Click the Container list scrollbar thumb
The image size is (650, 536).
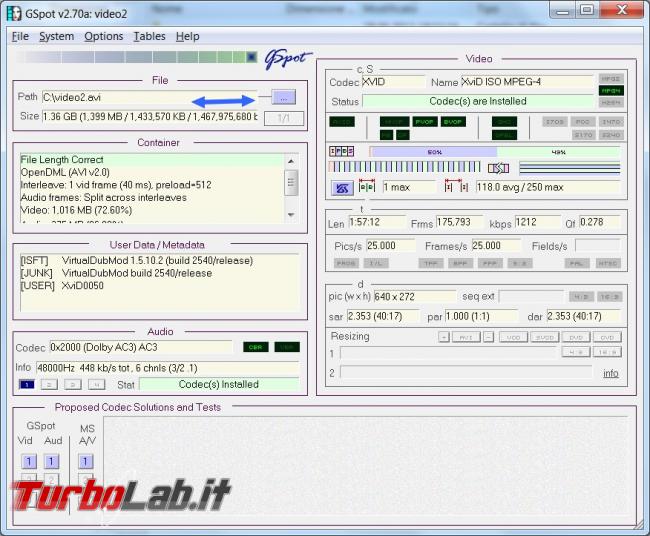pyautogui.click(x=291, y=182)
